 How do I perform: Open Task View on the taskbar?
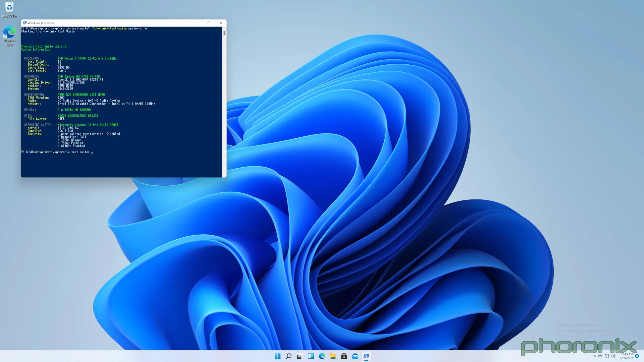pos(300,356)
